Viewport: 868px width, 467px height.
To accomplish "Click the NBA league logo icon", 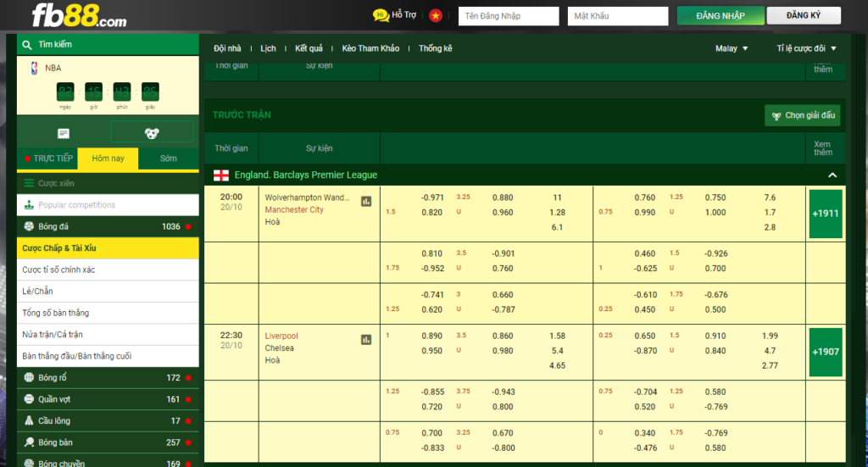I will [34, 68].
